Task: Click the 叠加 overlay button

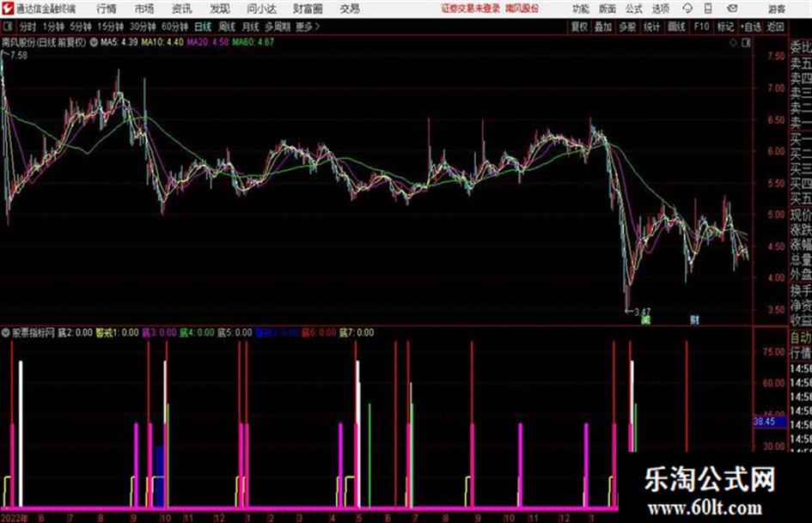Action: [603, 27]
